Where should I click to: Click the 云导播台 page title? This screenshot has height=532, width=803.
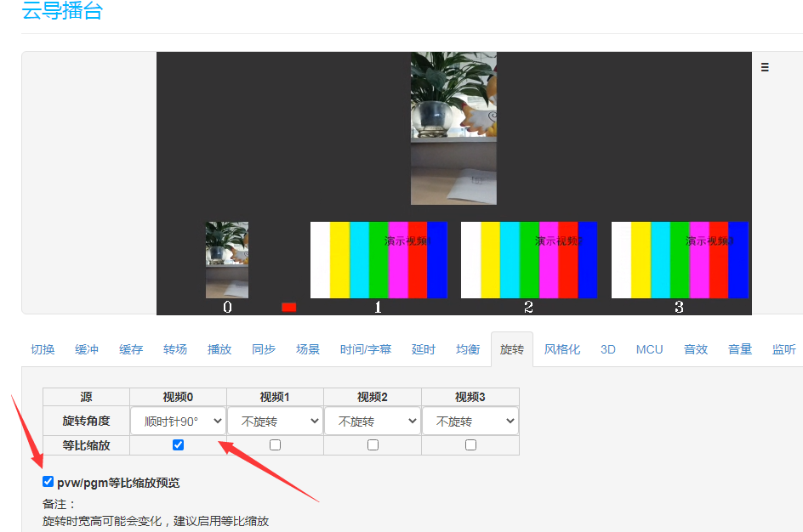62,10
